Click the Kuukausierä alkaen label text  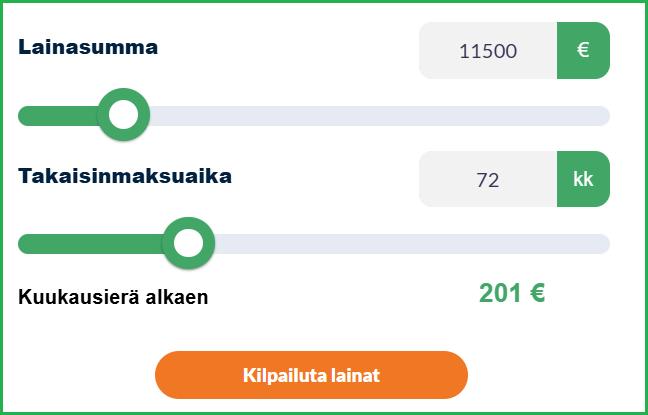tap(113, 297)
